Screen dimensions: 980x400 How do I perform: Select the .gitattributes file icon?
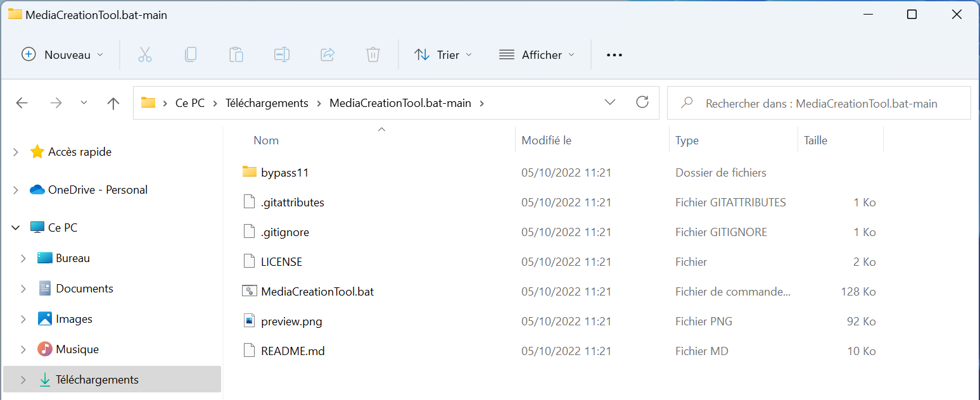250,202
